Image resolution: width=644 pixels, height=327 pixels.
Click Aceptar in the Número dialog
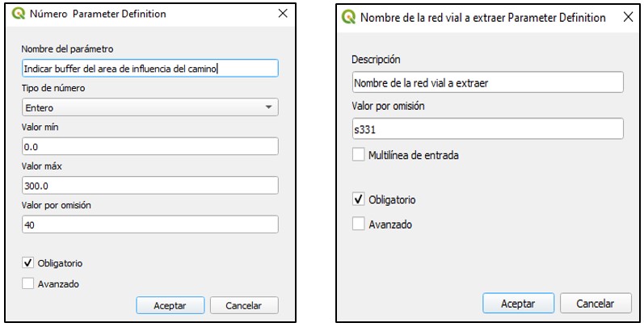coord(170,306)
